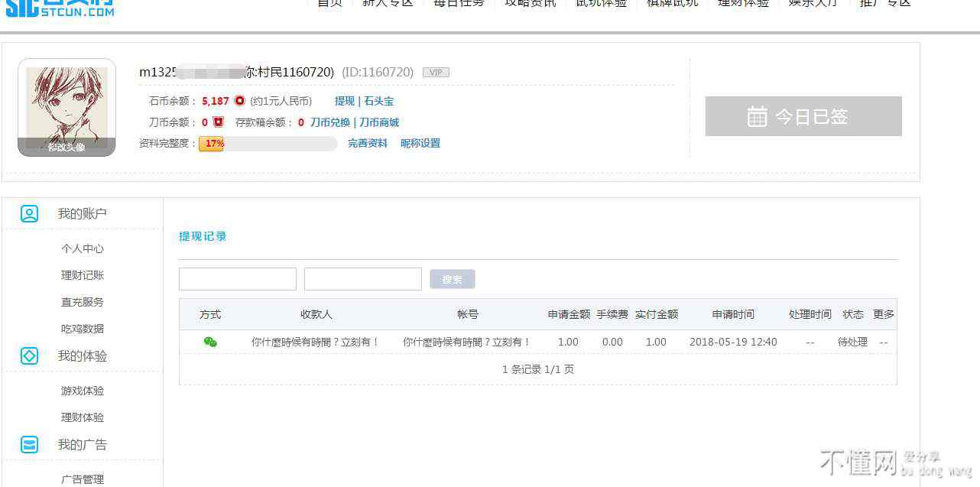Click the 申请时间 column header
Screen dimensions: 980x487
(x=733, y=314)
